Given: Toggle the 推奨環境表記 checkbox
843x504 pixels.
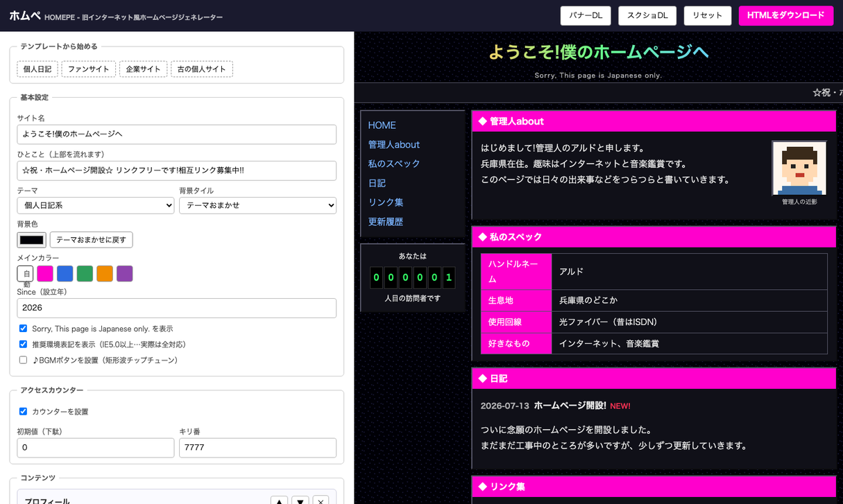Looking at the screenshot, I should coord(23,345).
